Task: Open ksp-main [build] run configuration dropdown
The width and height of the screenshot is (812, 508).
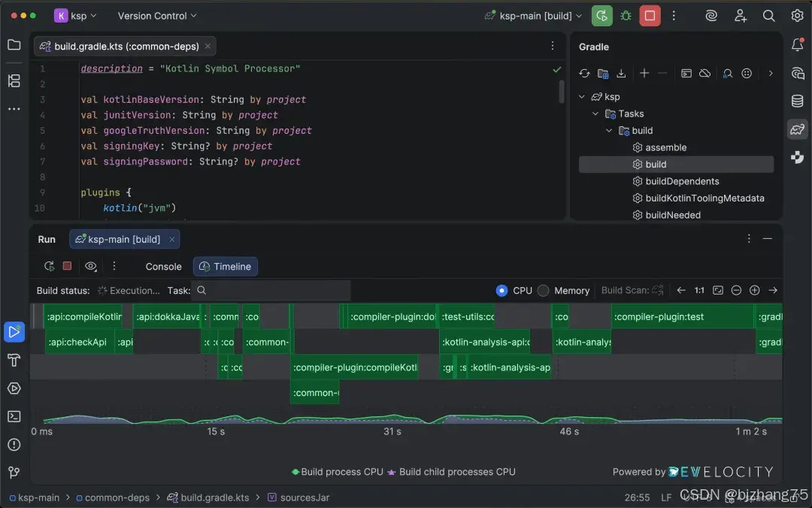Action: click(534, 16)
